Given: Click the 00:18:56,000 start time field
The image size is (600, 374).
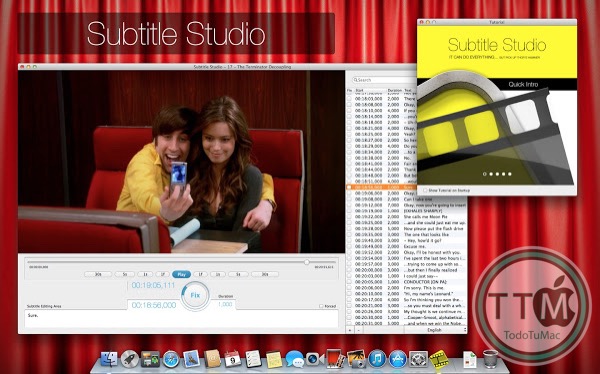Looking at the screenshot, I should (x=154, y=305).
